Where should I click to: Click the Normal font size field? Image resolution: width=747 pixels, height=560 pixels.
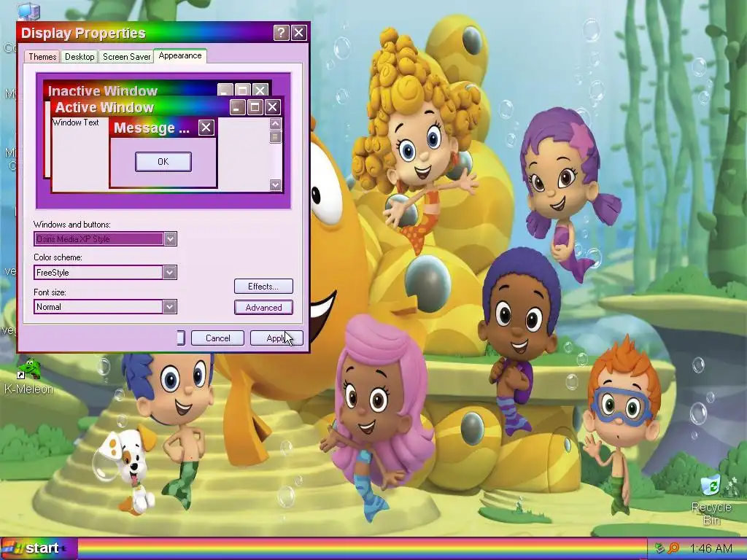[105, 307]
